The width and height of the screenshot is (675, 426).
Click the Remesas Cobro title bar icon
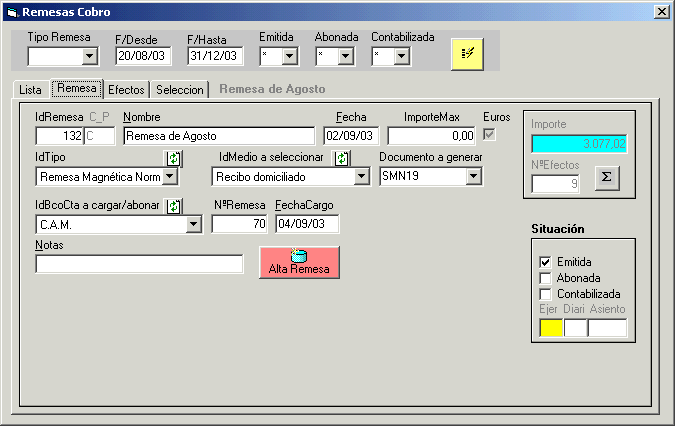[x=12, y=12]
